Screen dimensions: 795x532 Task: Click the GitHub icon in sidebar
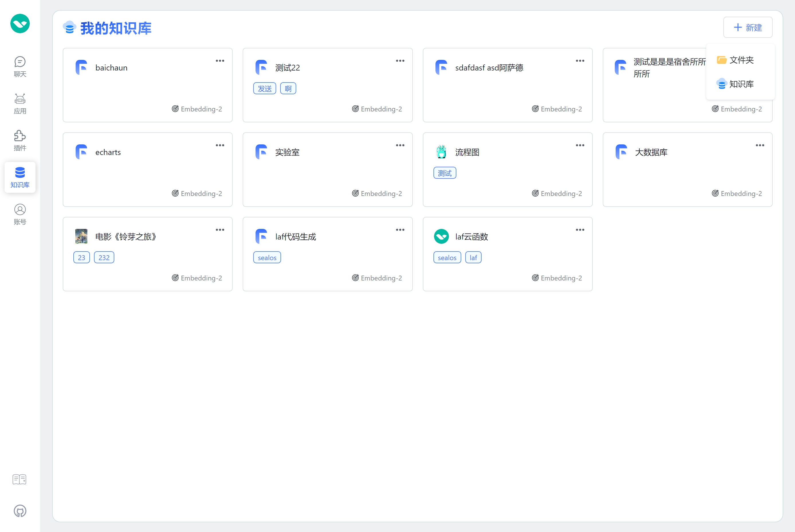[20, 511]
